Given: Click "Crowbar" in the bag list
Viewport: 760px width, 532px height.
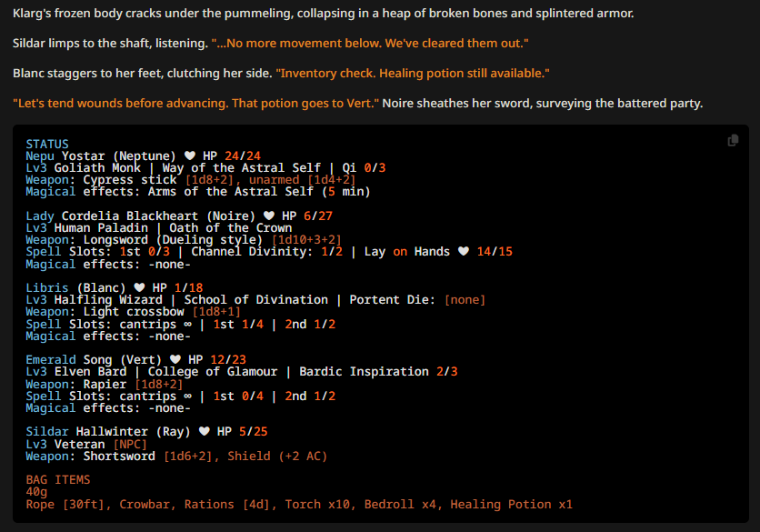Looking at the screenshot, I should [x=145, y=505].
